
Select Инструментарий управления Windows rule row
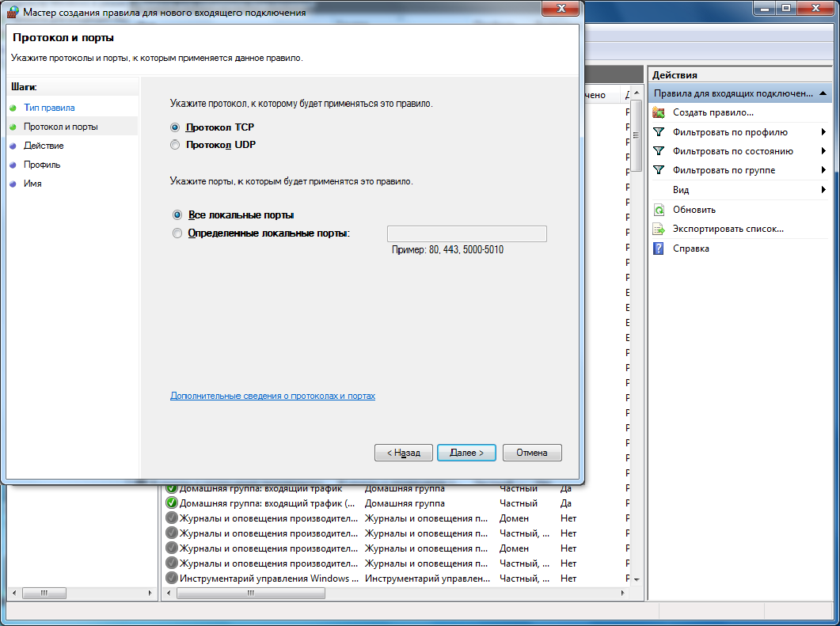point(396,579)
